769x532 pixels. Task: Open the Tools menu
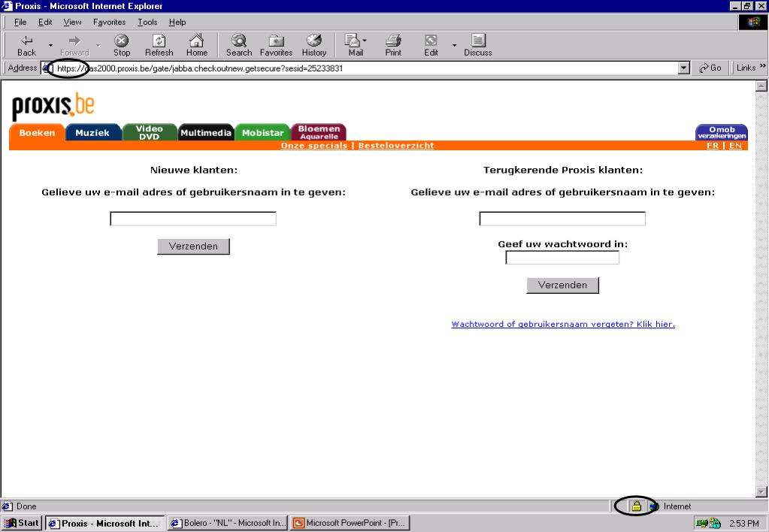pyautogui.click(x=147, y=22)
